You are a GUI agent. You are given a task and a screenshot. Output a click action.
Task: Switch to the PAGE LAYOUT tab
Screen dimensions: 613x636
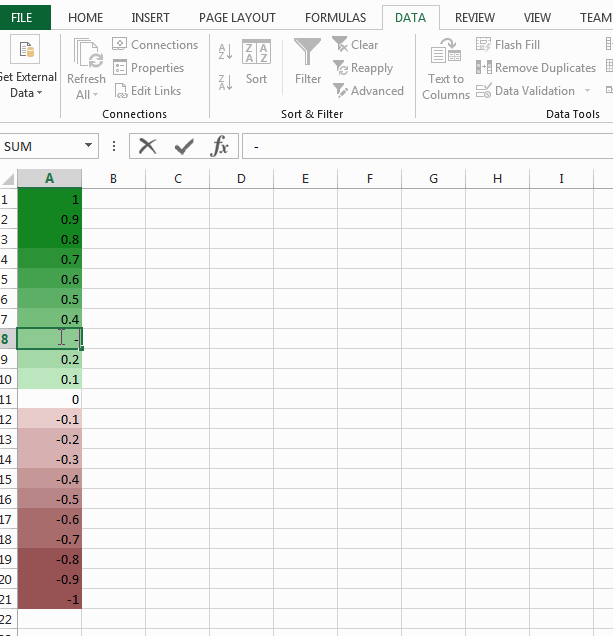click(237, 18)
